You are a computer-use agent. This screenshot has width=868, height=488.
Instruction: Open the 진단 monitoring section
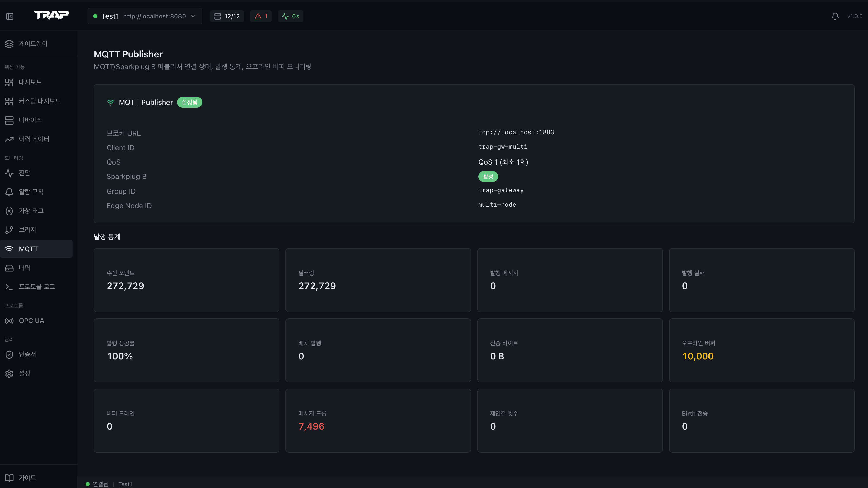(26, 173)
